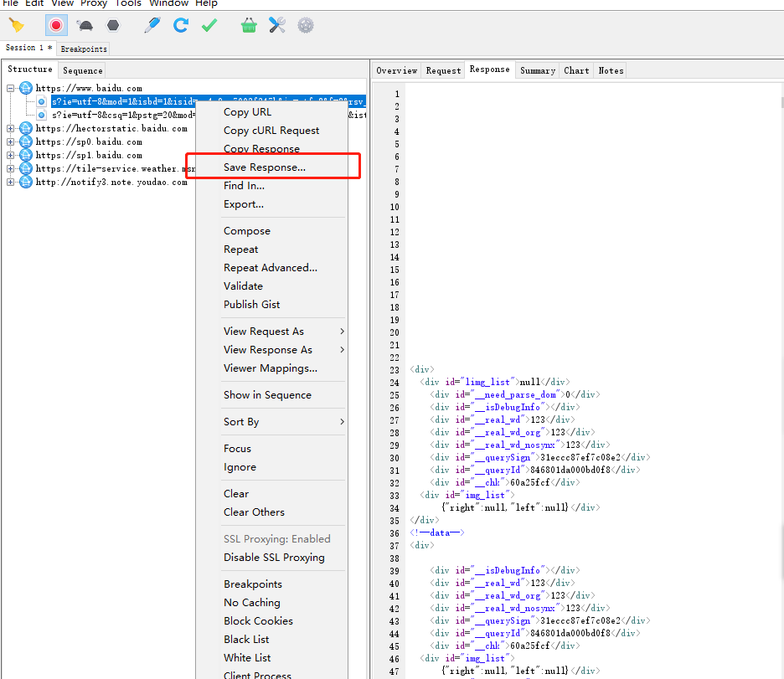Open the Request tab

pyautogui.click(x=443, y=70)
